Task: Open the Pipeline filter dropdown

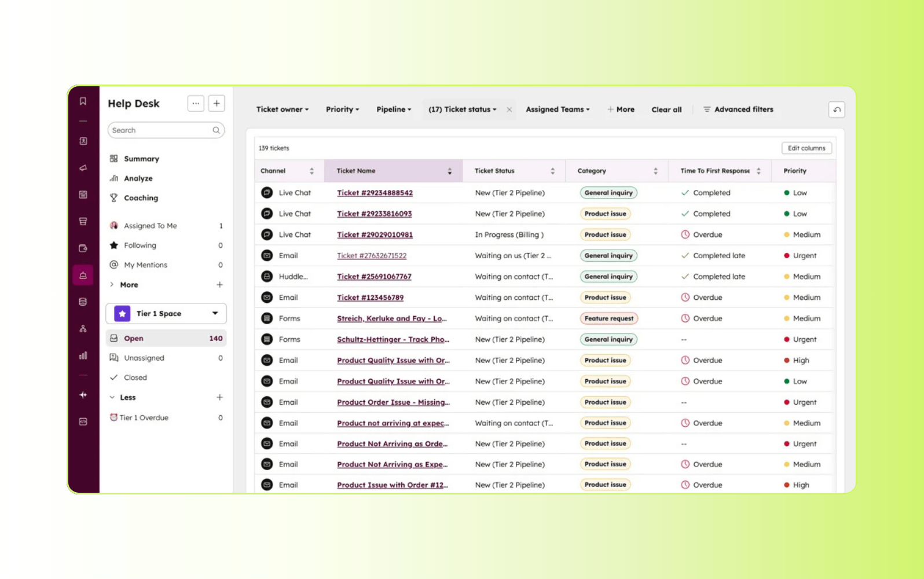Action: [x=394, y=109]
